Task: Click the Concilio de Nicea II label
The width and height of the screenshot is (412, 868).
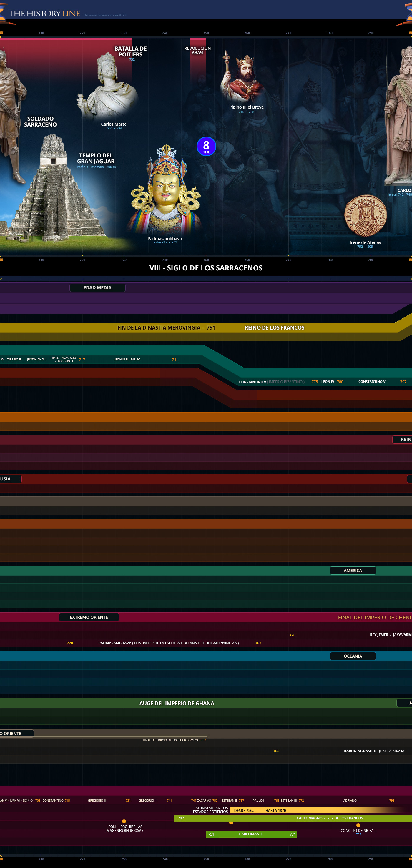Action: (358, 830)
